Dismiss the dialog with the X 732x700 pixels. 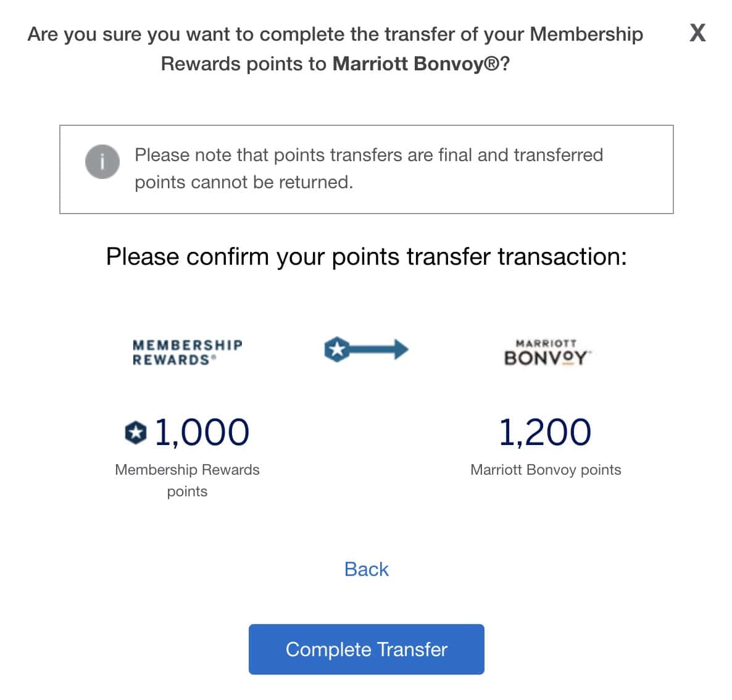tap(697, 33)
